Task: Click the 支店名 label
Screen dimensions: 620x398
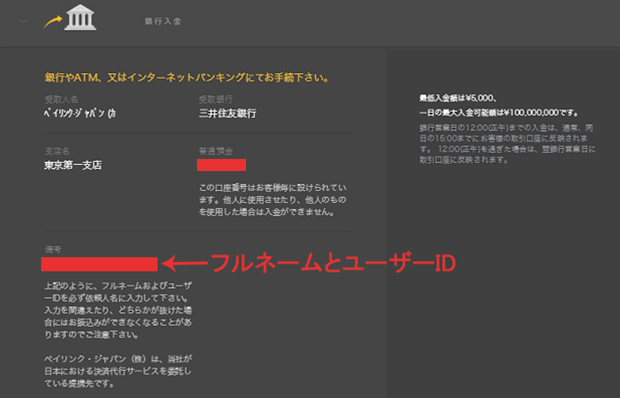Action: pyautogui.click(x=57, y=151)
